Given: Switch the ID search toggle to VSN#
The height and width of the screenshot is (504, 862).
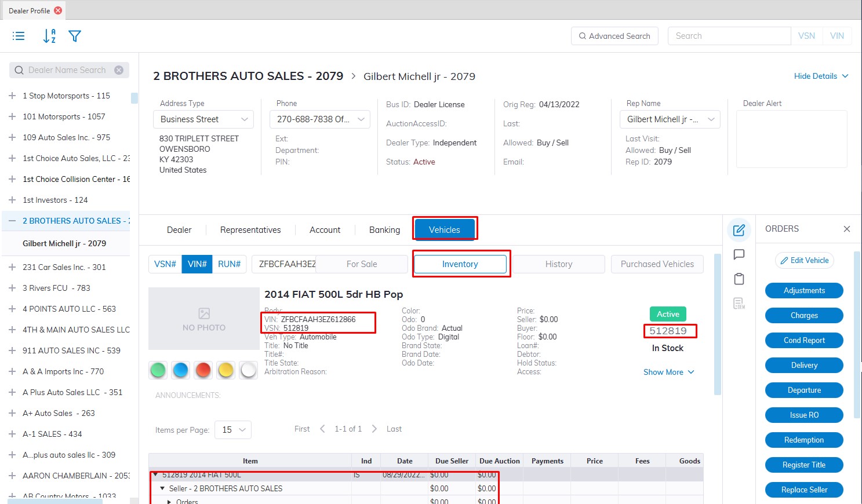Looking at the screenshot, I should pyautogui.click(x=165, y=264).
